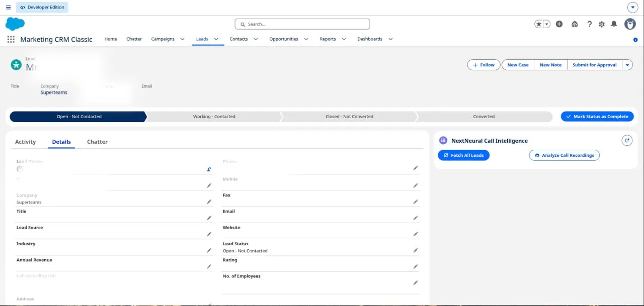This screenshot has height=306, width=644.
Task: Open more actions dropdown beside Submit for Approval
Action: (x=627, y=65)
